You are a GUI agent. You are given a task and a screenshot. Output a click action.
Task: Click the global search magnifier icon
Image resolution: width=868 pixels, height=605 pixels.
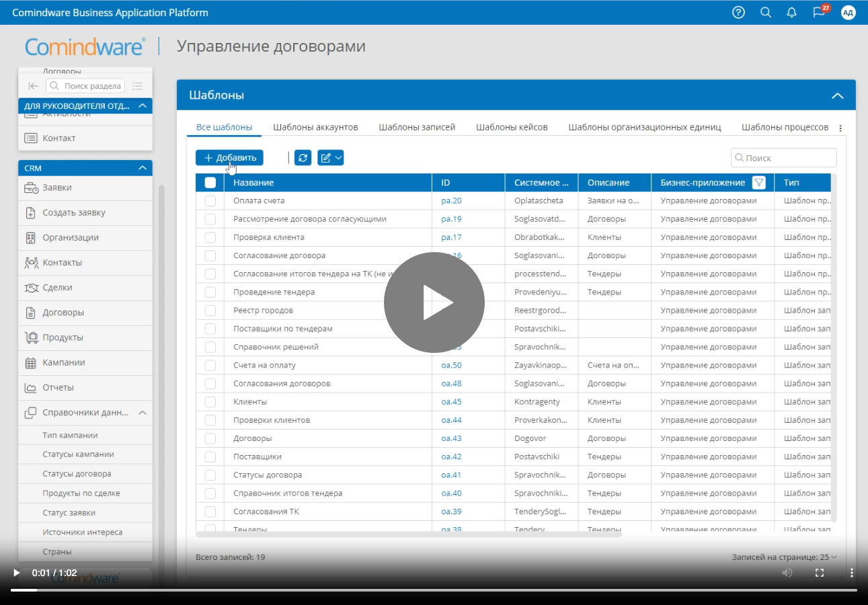pyautogui.click(x=766, y=12)
